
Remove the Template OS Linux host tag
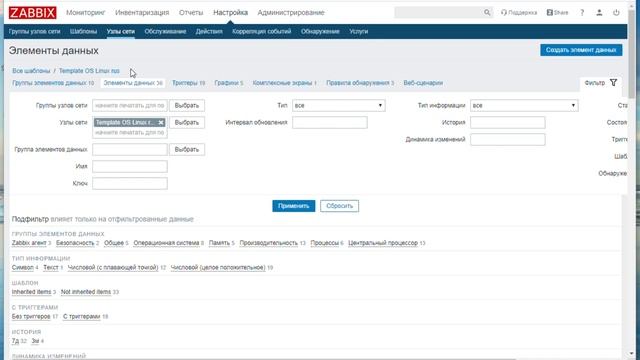(x=161, y=122)
